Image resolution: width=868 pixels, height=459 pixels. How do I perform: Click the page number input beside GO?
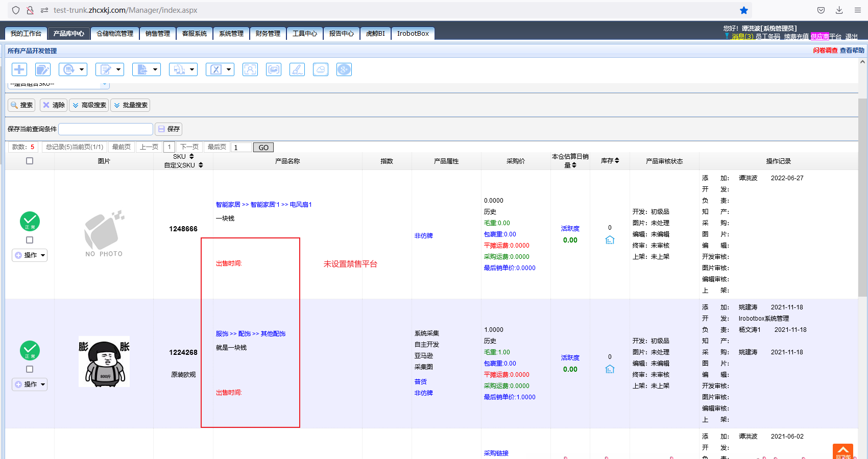(242, 148)
